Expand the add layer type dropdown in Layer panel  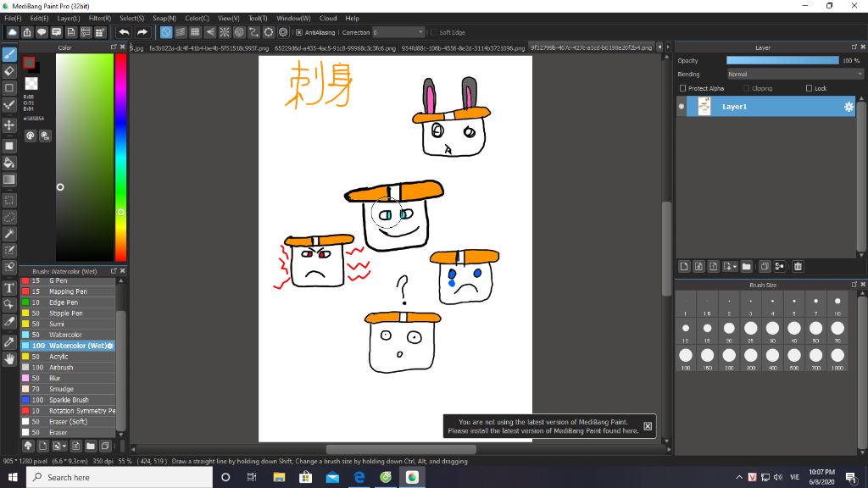click(735, 267)
